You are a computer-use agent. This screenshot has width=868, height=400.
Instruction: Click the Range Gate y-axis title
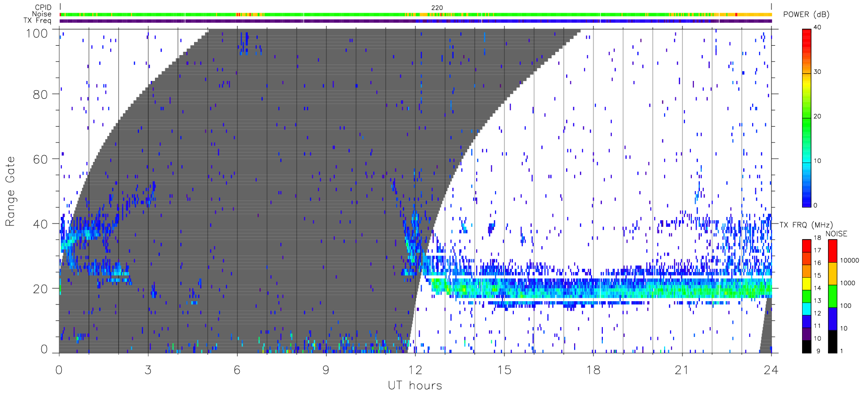tap(10, 191)
